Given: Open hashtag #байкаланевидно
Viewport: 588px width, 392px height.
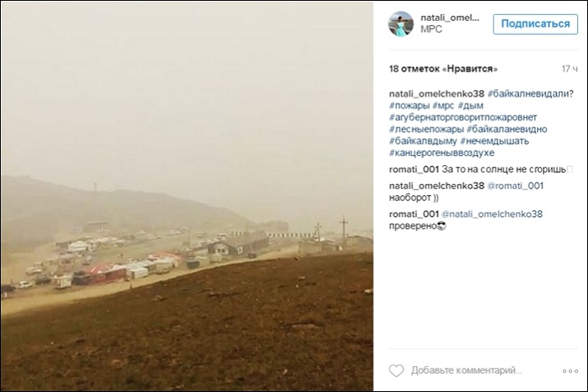Looking at the screenshot, I should [507, 129].
